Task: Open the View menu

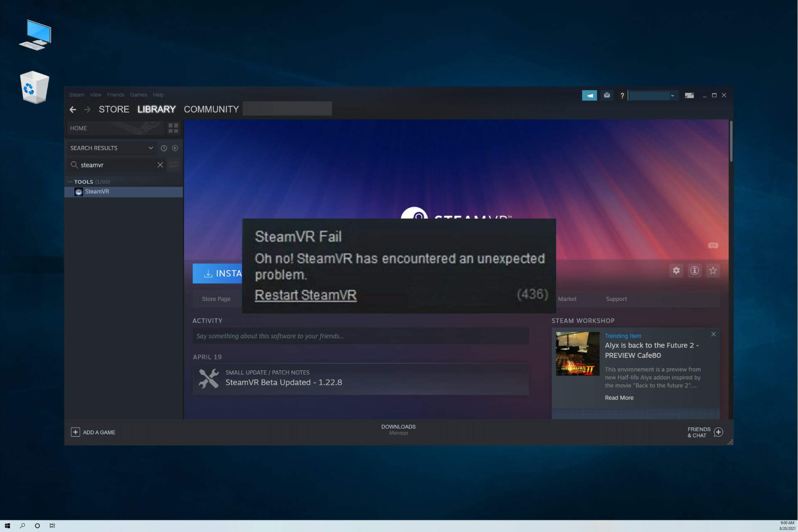Action: pyautogui.click(x=96, y=95)
